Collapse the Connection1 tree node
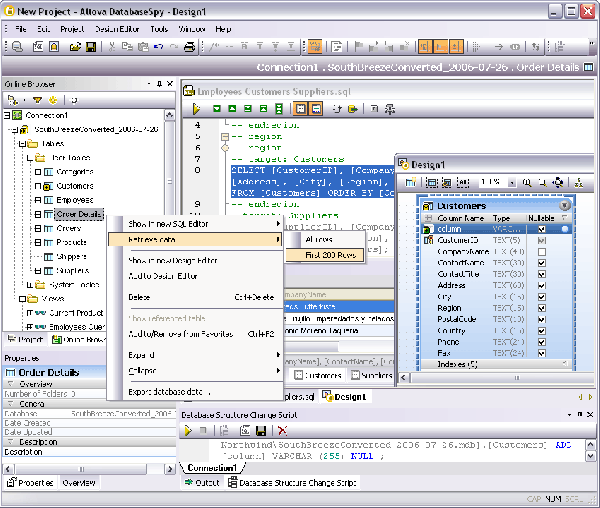The height and width of the screenshot is (508, 600). pyautogui.click(x=9, y=116)
